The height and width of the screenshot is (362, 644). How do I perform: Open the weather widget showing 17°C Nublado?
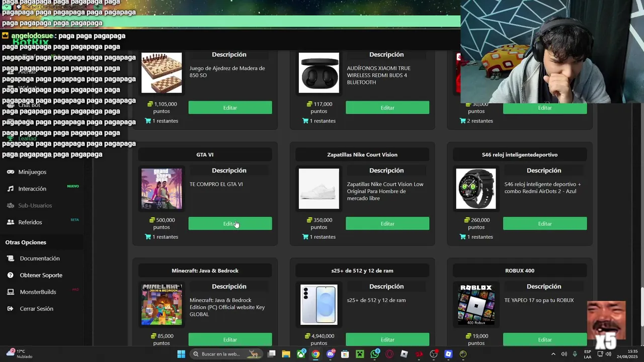point(19,354)
